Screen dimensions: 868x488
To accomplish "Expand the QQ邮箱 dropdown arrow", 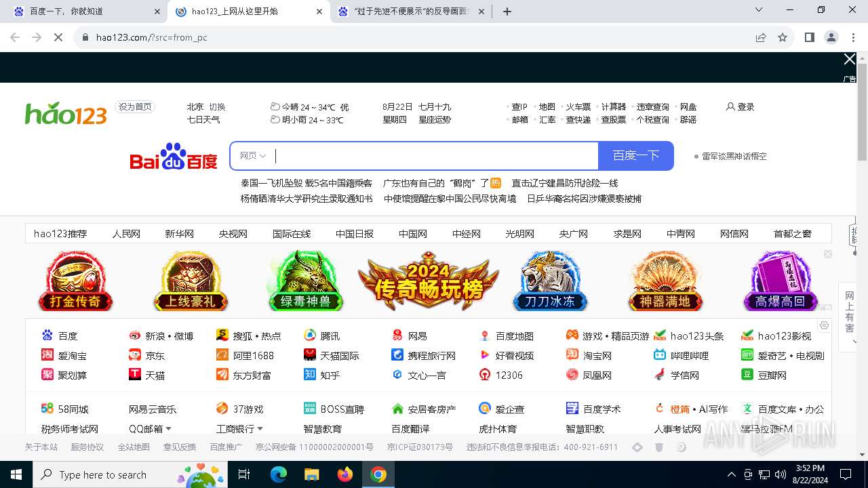I will (x=168, y=428).
